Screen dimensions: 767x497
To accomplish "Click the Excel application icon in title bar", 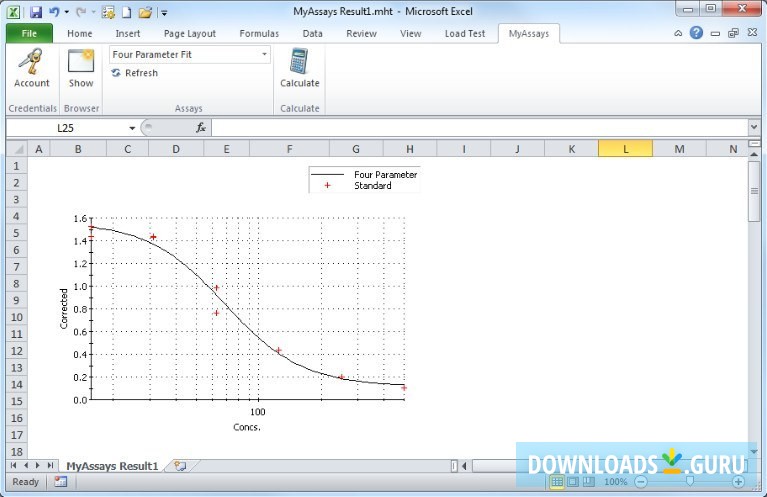I will click(x=14, y=12).
